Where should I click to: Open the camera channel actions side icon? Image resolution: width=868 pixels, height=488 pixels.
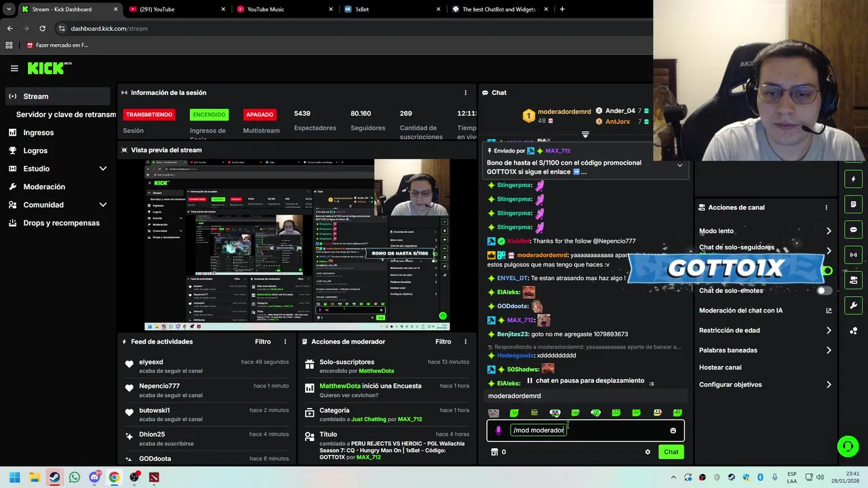coord(854,280)
